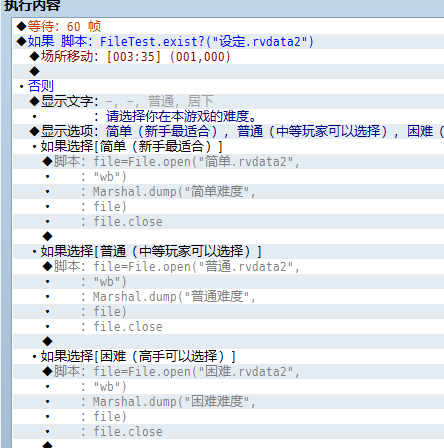Select the empty command slot below 场所移动
This screenshot has height=448, width=444.
point(228,71)
